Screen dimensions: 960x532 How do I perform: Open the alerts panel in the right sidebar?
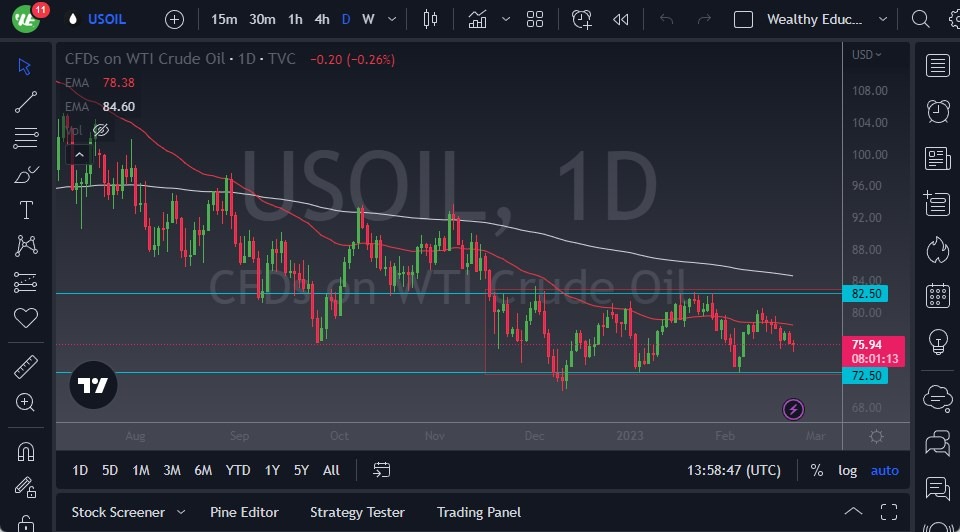point(938,111)
